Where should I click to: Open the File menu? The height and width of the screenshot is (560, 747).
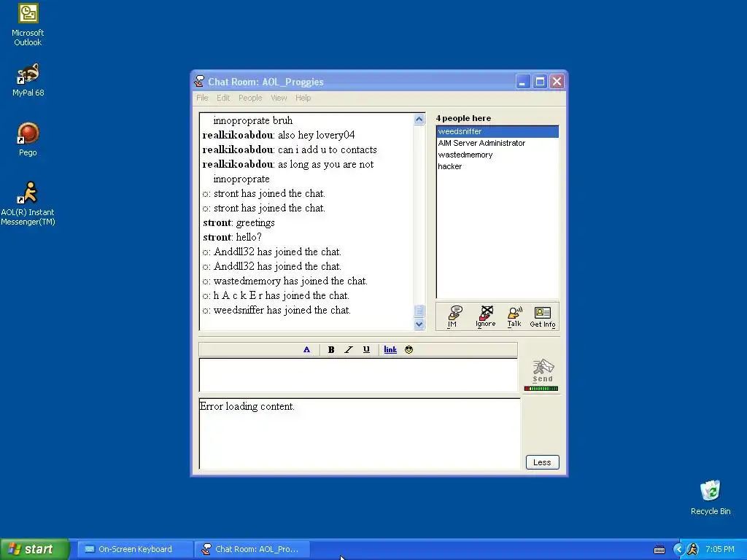pos(203,98)
